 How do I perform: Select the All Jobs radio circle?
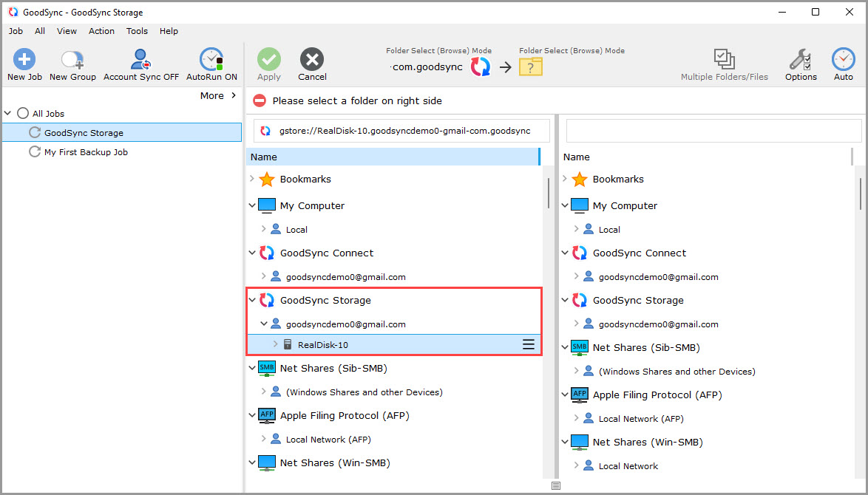click(23, 113)
